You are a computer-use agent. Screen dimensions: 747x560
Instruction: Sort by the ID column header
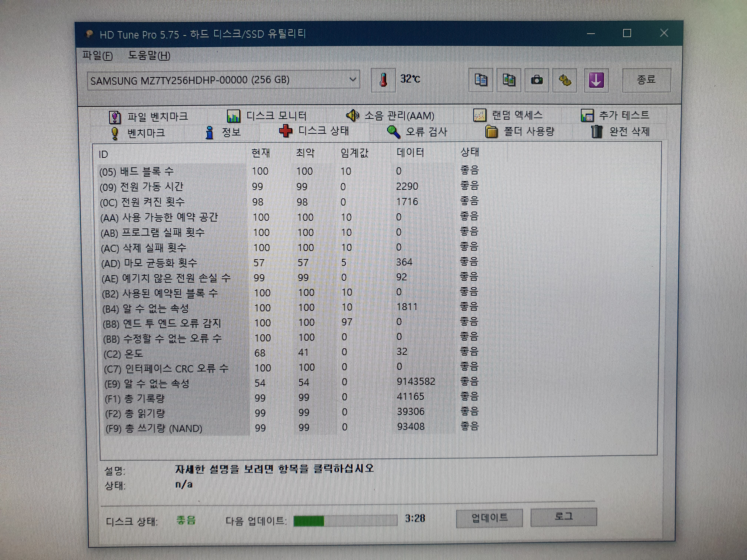pos(103,155)
